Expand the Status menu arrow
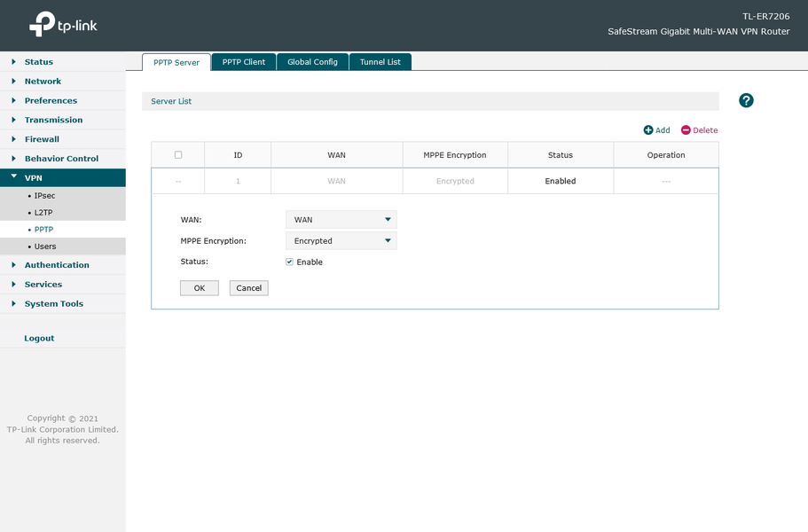The image size is (808, 532). click(14, 62)
